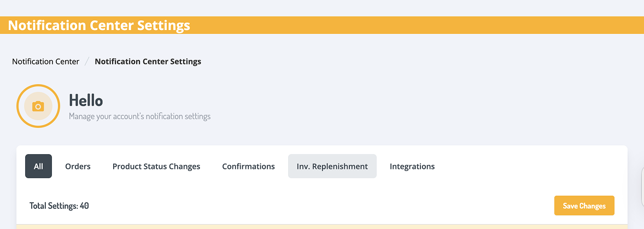Open the Product Status Changes tab
Screen dimensions: 644x229
(156, 166)
